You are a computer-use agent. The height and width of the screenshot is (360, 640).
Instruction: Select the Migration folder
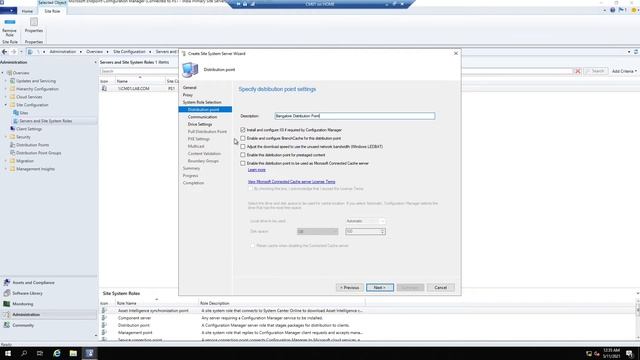point(25,161)
